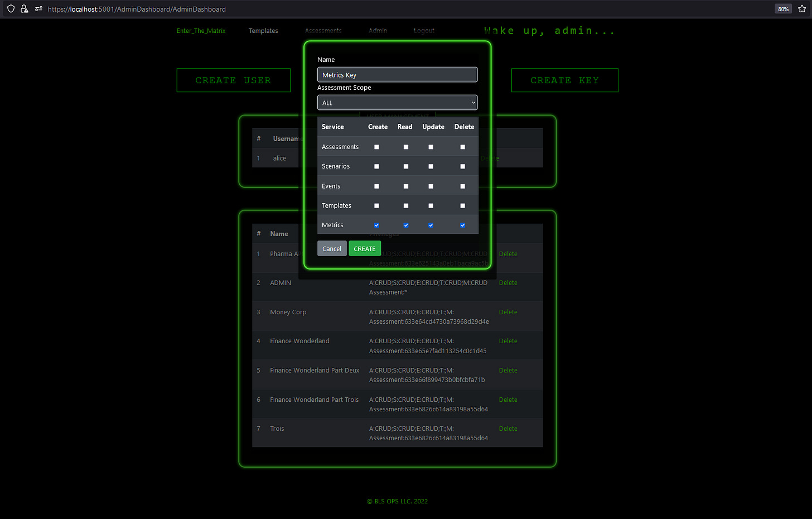Delete the Money Corp key
812x519 pixels.
coord(507,312)
